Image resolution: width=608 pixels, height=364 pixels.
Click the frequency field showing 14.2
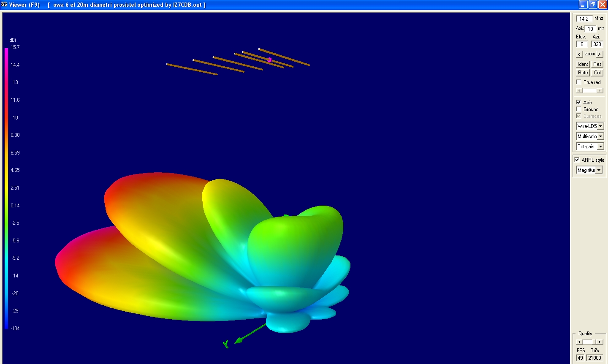(584, 19)
